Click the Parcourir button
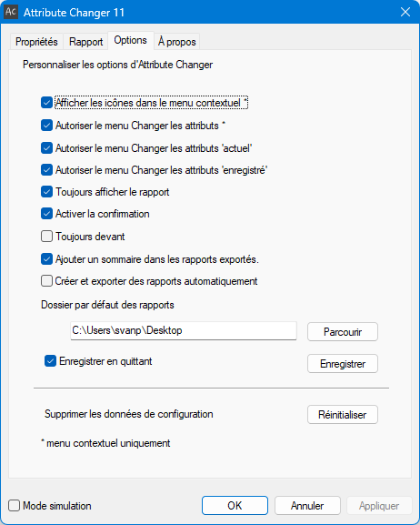 [x=343, y=332]
